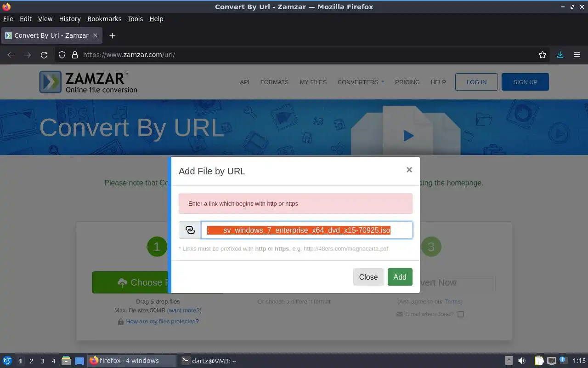Click the SIGN UP button
This screenshot has height=368, width=588.
tap(525, 82)
